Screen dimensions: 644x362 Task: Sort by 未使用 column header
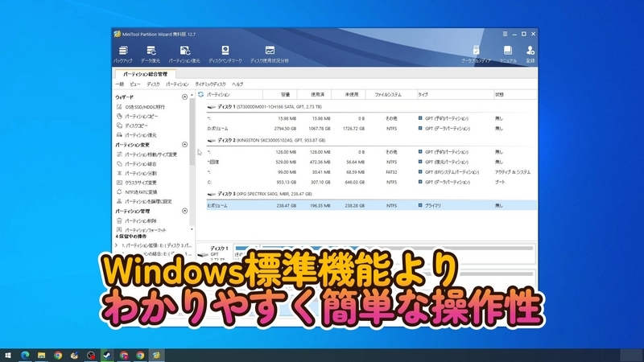tap(349, 94)
